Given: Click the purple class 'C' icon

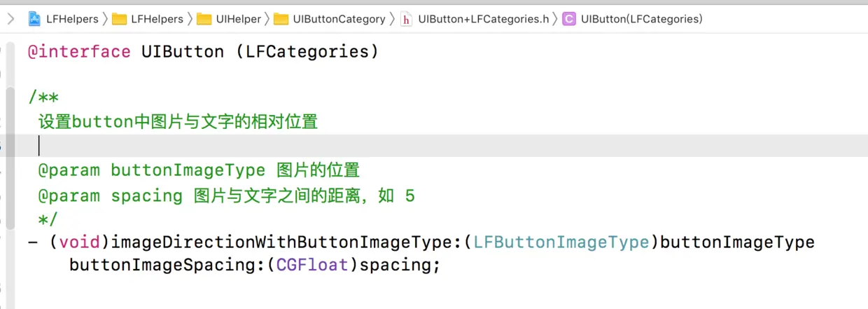Looking at the screenshot, I should coord(569,19).
